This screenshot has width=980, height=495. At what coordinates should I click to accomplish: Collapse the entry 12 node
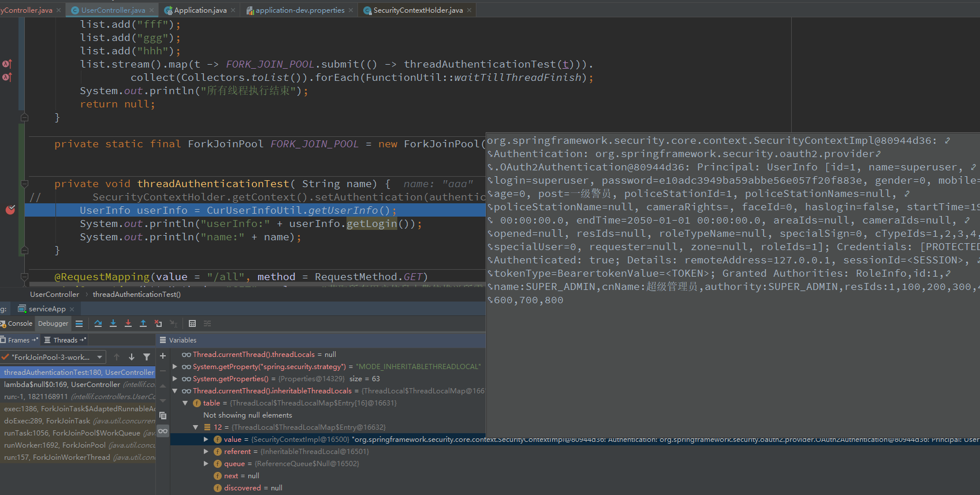tap(196, 427)
